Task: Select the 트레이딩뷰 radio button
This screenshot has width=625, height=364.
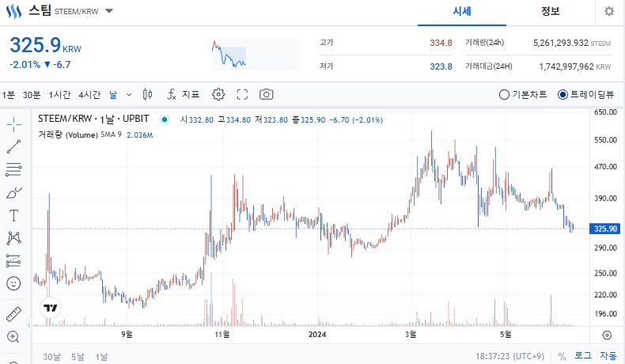Action: tap(562, 94)
